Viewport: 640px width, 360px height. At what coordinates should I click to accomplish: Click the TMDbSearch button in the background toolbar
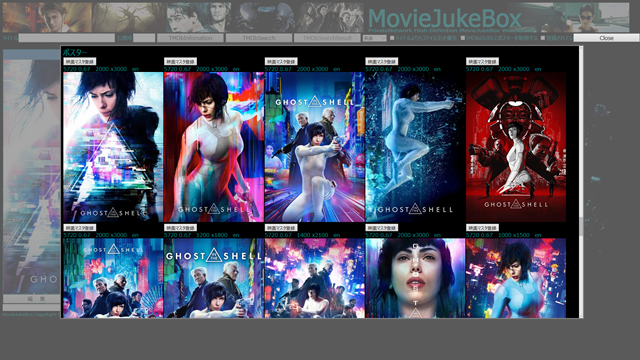259,38
